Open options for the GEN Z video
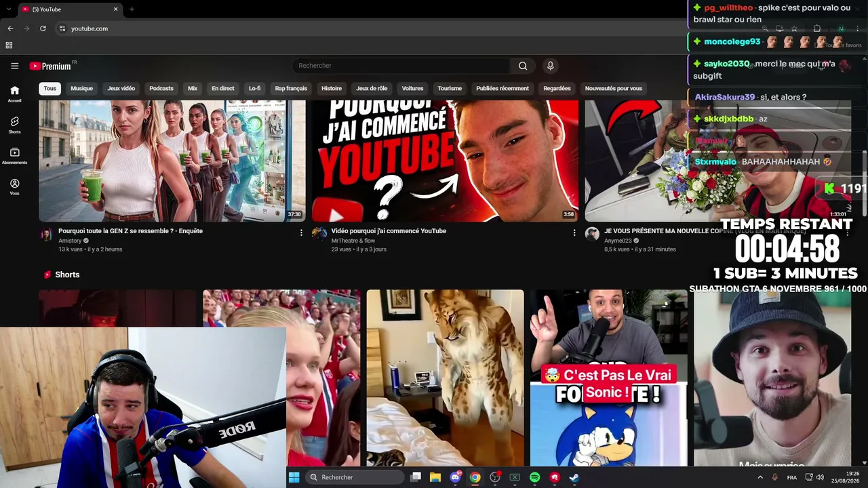The image size is (868, 488). [x=301, y=232]
